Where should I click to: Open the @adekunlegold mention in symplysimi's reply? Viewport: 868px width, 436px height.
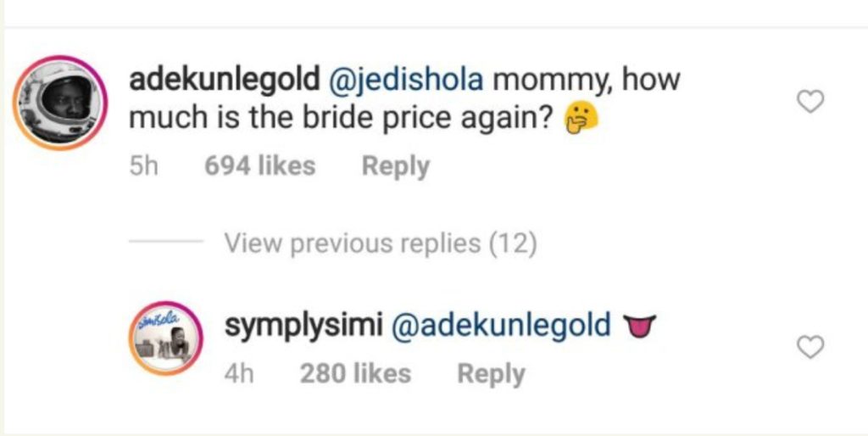500,326
